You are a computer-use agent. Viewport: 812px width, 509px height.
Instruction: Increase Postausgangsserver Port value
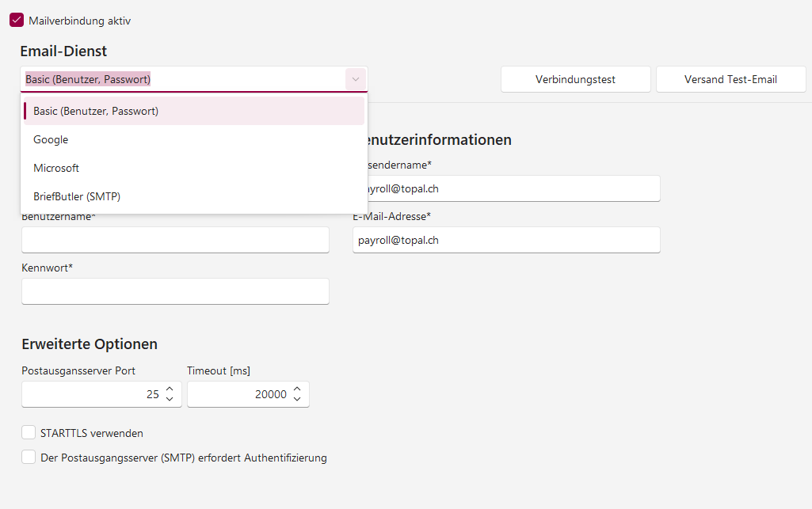(x=170, y=389)
